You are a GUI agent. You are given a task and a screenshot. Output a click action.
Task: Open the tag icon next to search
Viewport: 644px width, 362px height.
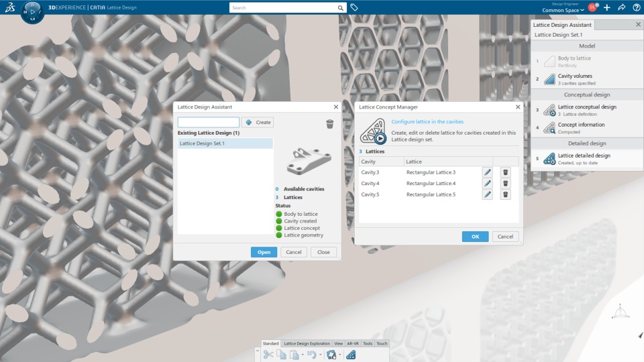[354, 7]
